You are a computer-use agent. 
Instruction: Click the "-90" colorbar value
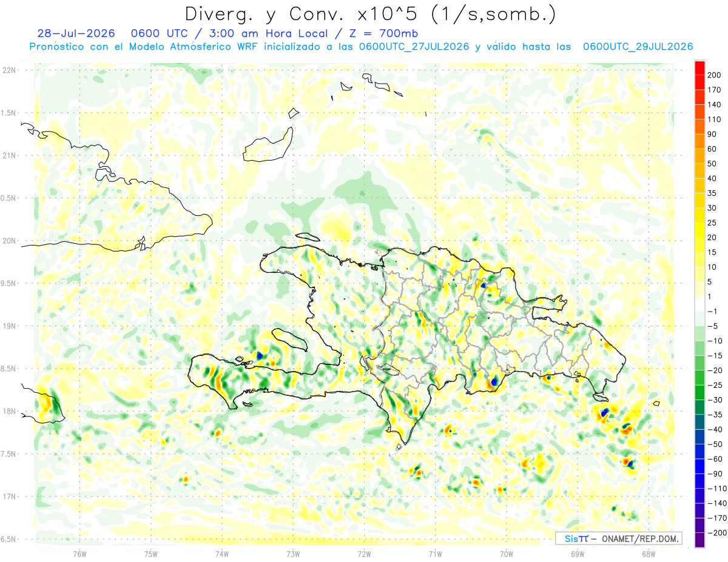714,475
